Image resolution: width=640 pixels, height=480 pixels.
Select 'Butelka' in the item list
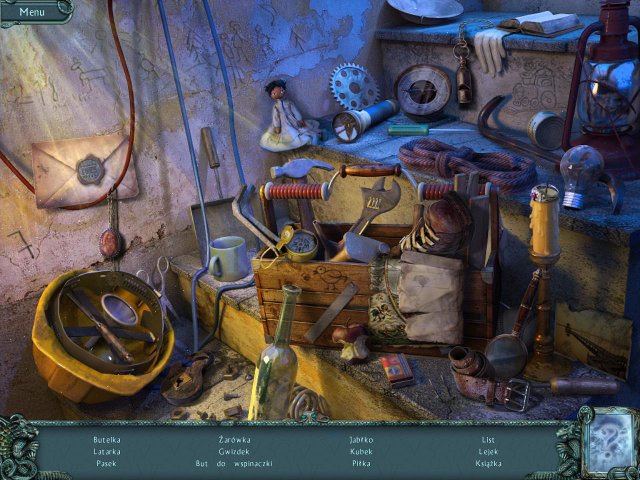(x=107, y=440)
